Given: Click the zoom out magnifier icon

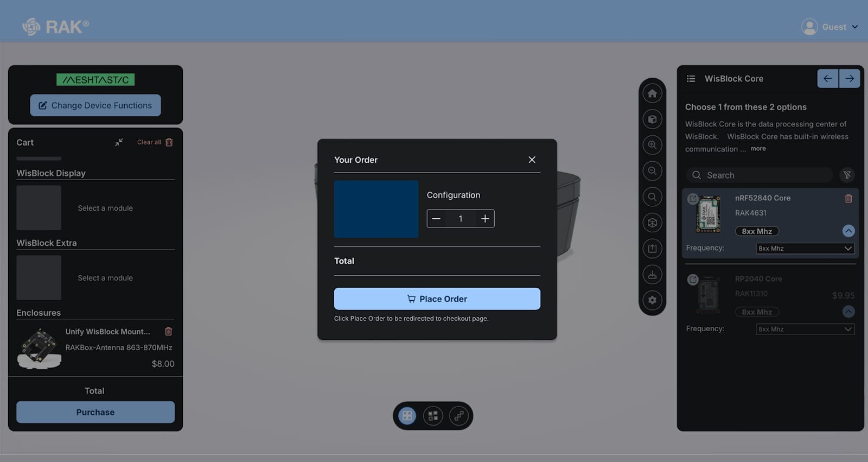Looking at the screenshot, I should 652,171.
